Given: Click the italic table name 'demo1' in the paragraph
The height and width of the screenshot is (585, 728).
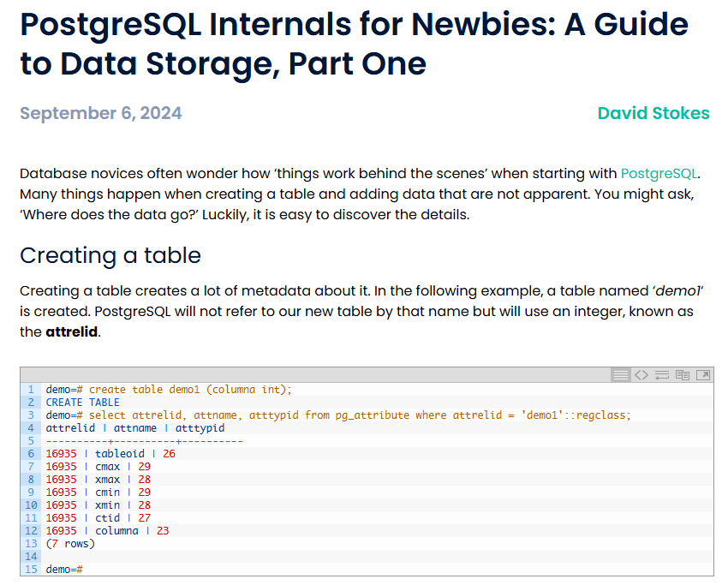Looking at the screenshot, I should coord(677,291).
